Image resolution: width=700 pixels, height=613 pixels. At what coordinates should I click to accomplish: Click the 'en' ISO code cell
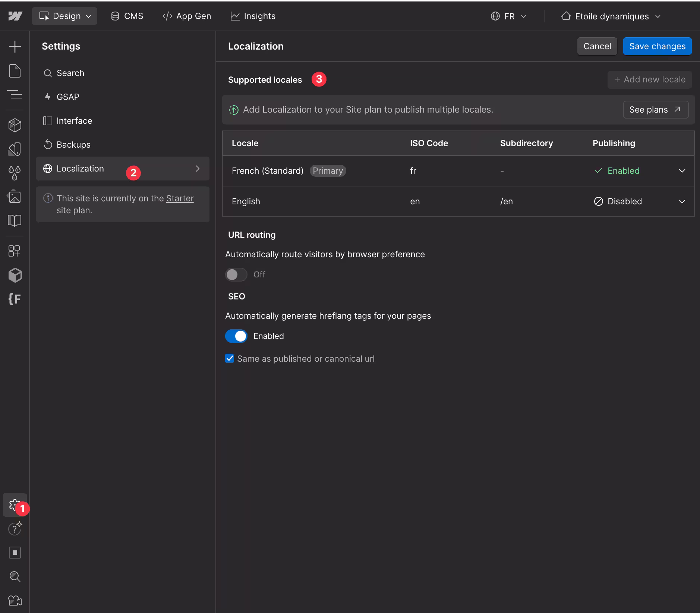tap(415, 201)
